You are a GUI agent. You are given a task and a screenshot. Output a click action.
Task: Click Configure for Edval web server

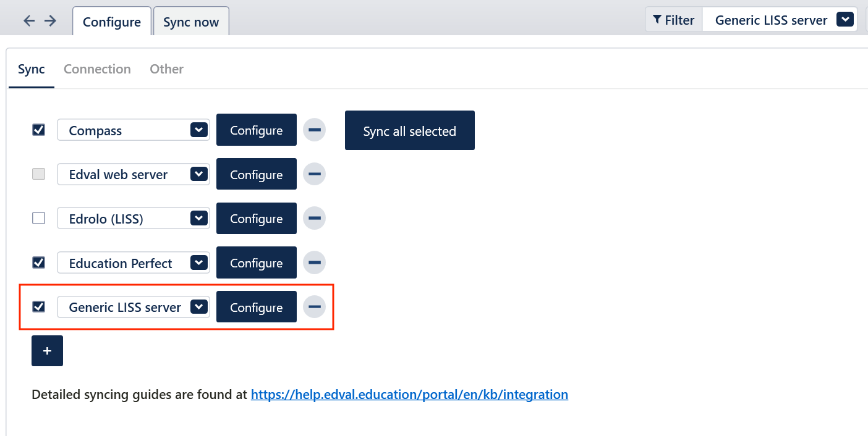(257, 174)
